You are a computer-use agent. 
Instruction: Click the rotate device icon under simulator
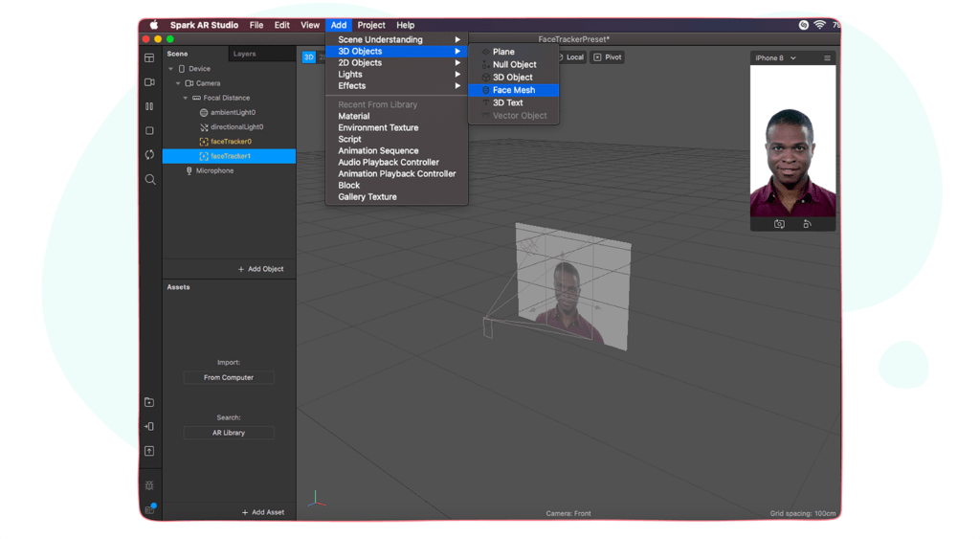[x=807, y=224]
